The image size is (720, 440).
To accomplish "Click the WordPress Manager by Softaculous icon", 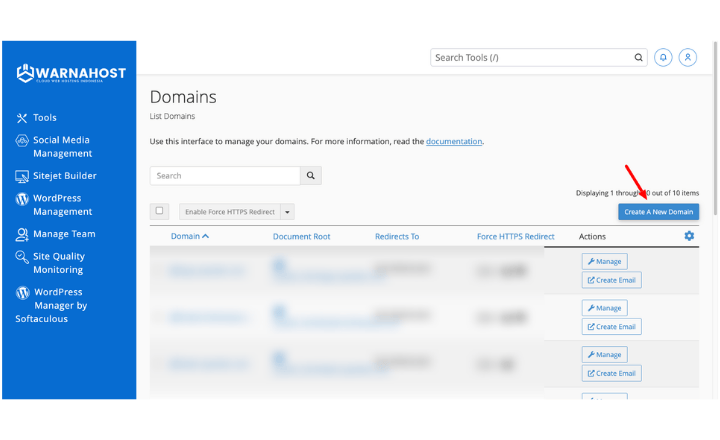I will click(22, 293).
